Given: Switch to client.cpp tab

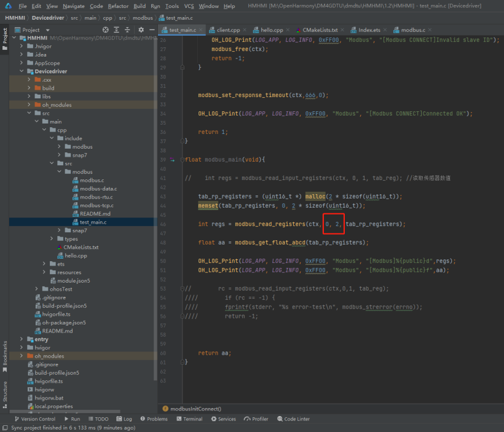Looking at the screenshot, I should pos(228,30).
